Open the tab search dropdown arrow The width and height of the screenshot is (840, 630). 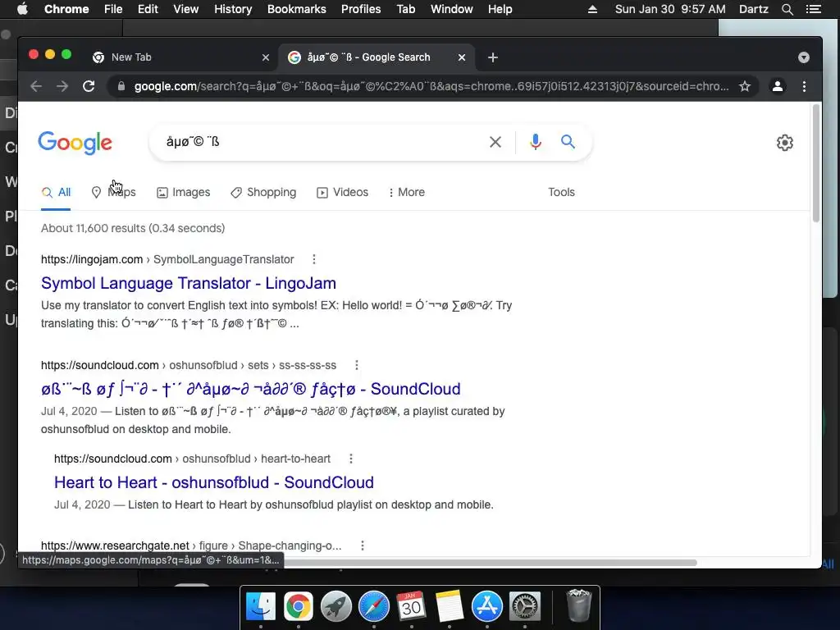804,57
